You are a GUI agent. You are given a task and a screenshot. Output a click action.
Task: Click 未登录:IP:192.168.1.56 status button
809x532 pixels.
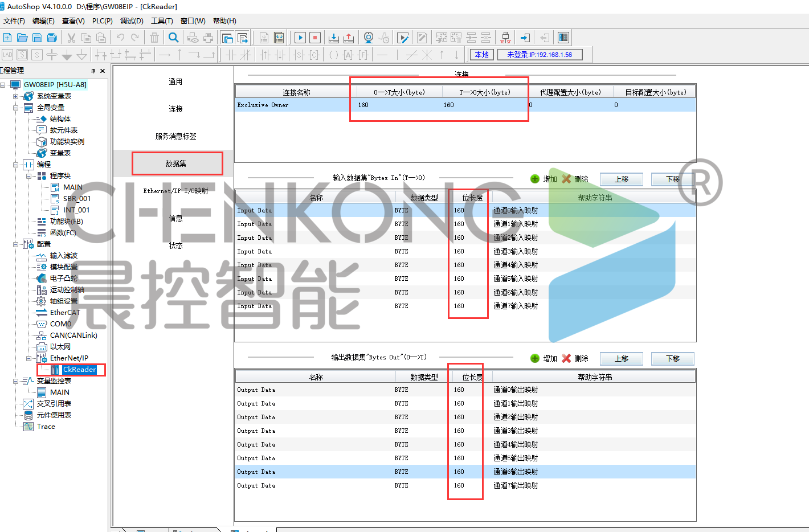click(x=540, y=55)
